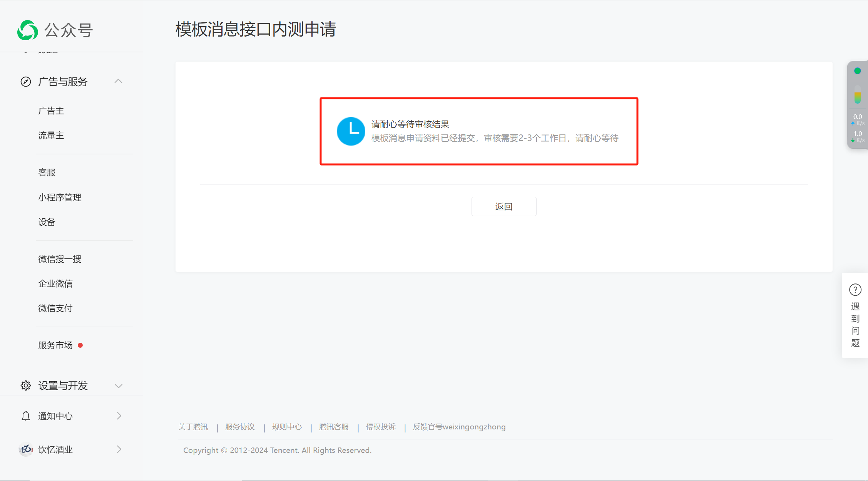
Task: Open 小程序管理 in the sidebar
Action: click(60, 198)
